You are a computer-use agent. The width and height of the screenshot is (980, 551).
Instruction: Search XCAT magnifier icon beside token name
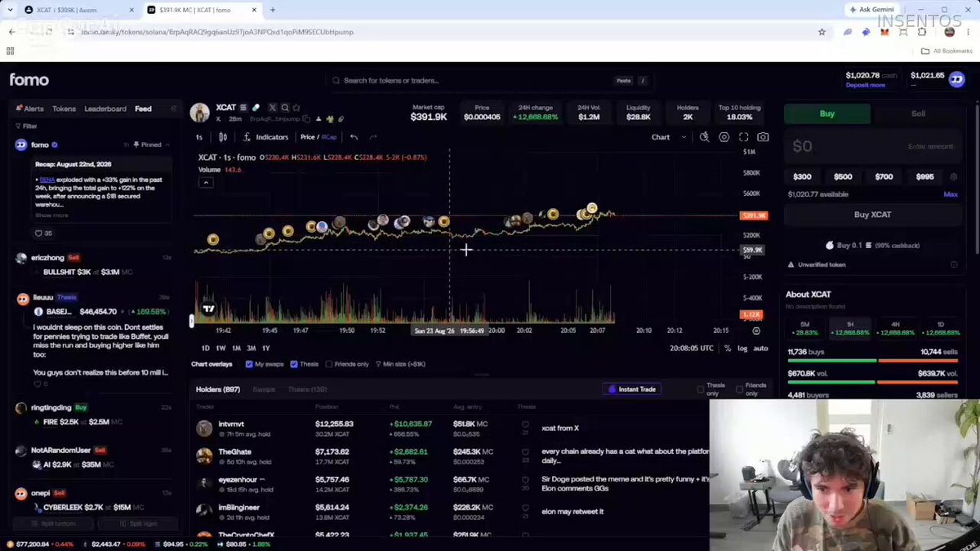[285, 108]
